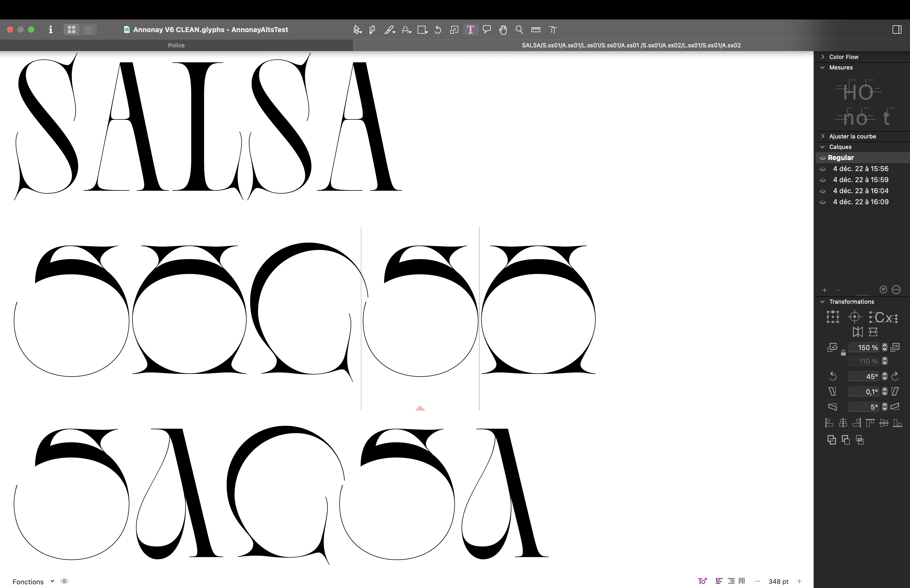Expand the Color Flow panel
This screenshot has height=588, width=910.
[823, 57]
